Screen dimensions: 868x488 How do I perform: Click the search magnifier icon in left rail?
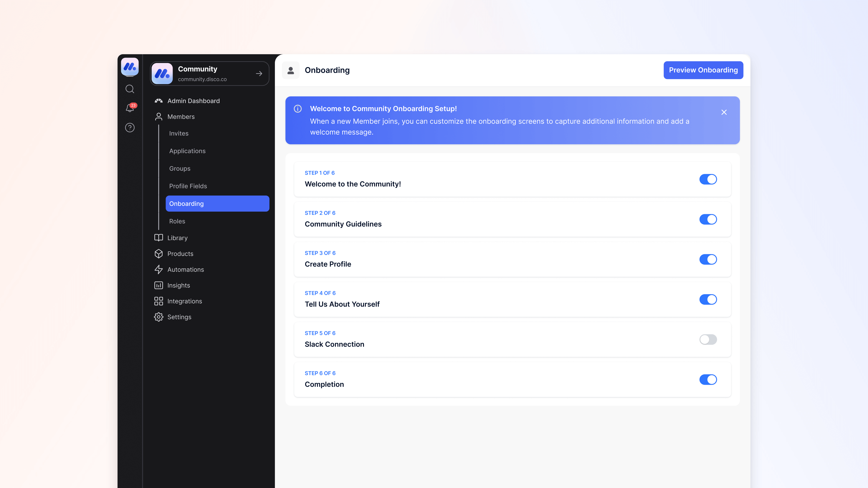pos(130,89)
